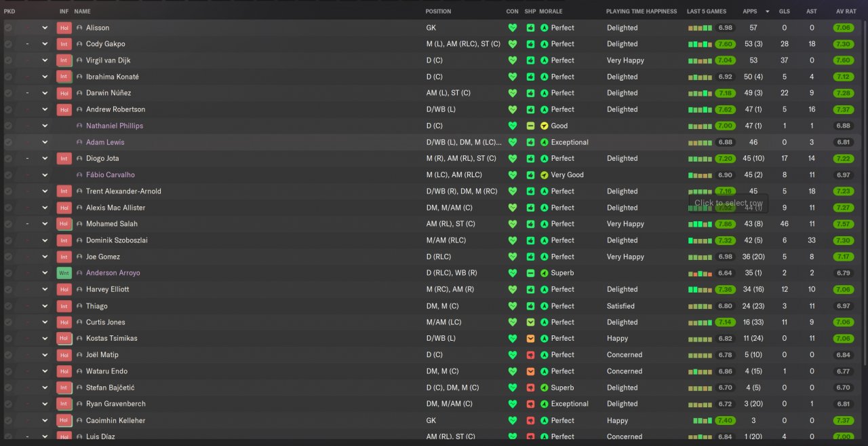868x446 pixels.
Task: Expand the row chevron for Thiago
Action: (x=45, y=306)
